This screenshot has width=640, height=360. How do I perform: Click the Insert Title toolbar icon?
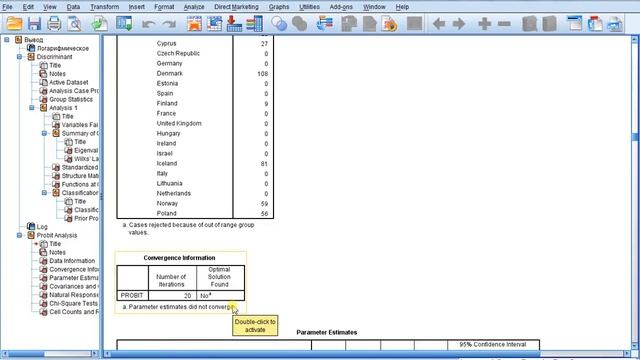(595, 24)
